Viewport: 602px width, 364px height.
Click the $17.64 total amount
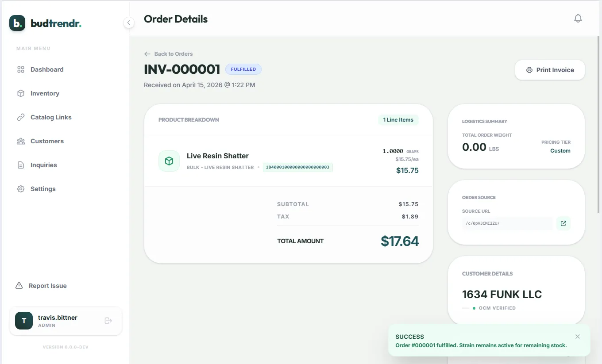pyautogui.click(x=400, y=241)
